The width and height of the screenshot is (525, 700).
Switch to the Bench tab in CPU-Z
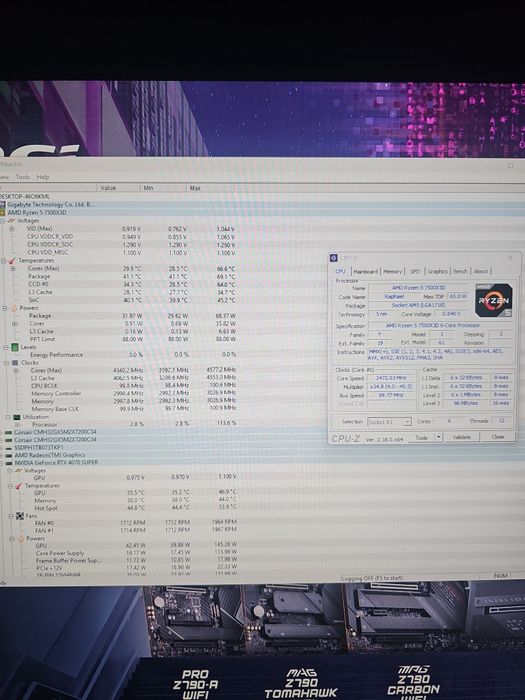tap(460, 271)
